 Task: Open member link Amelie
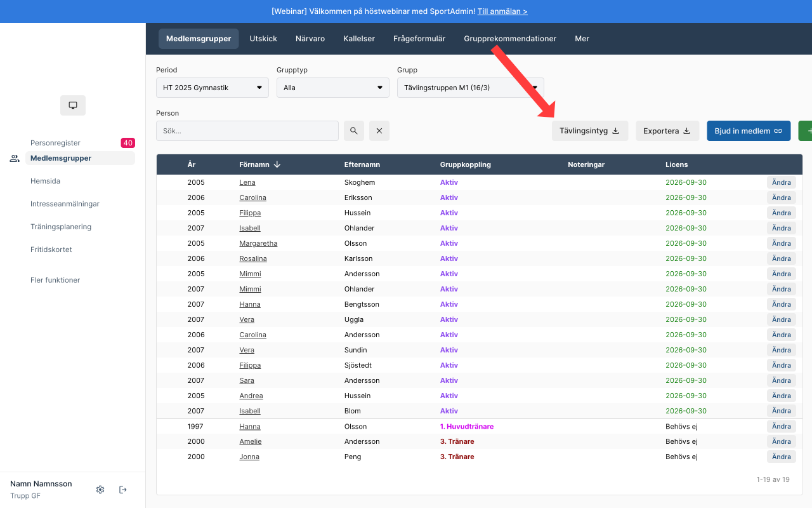[251, 441]
